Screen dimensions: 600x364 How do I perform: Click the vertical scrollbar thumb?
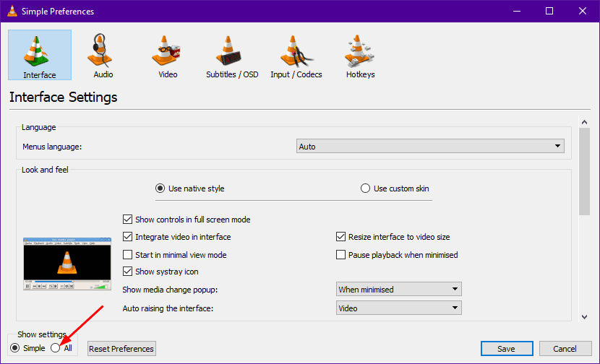click(584, 172)
